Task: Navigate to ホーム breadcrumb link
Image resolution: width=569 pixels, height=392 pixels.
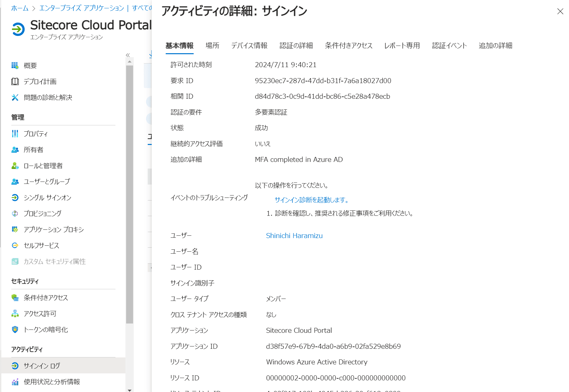Action: (x=20, y=8)
